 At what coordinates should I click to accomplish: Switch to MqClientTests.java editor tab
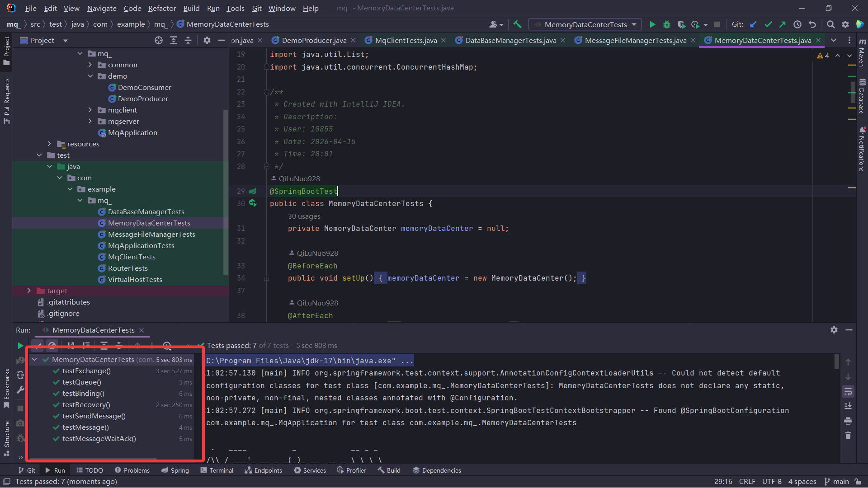click(x=406, y=40)
